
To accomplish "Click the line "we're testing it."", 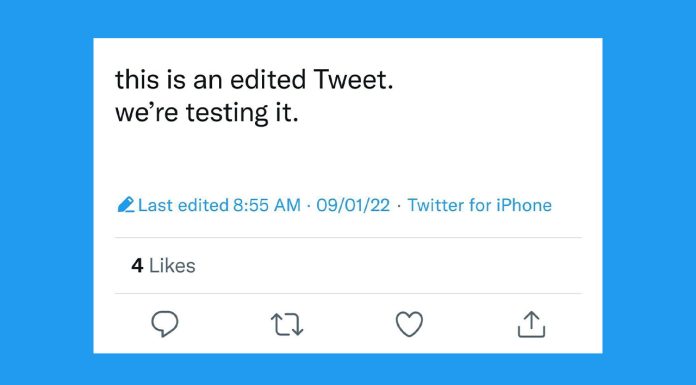I will point(206,113).
